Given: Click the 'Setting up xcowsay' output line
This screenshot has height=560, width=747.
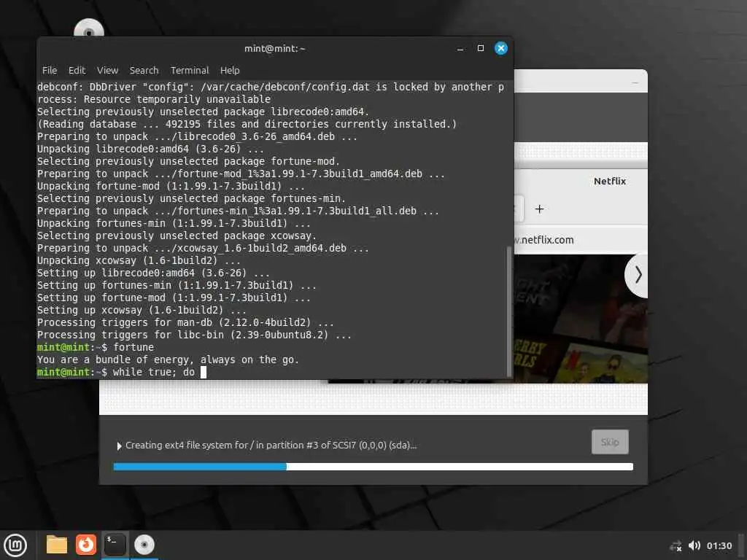Looking at the screenshot, I should (142, 310).
